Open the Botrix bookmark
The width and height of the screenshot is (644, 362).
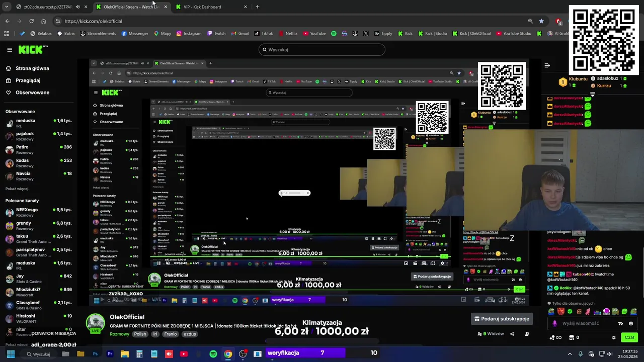click(66, 34)
